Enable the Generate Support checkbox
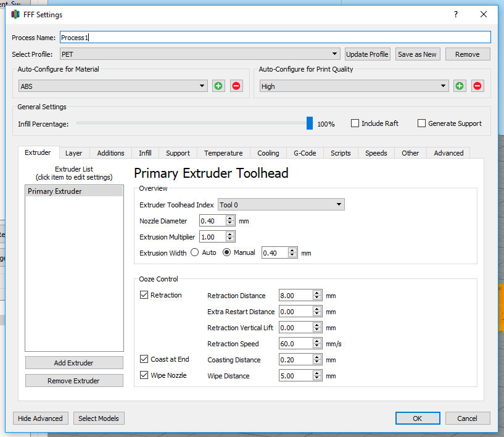504x437 pixels. point(421,123)
